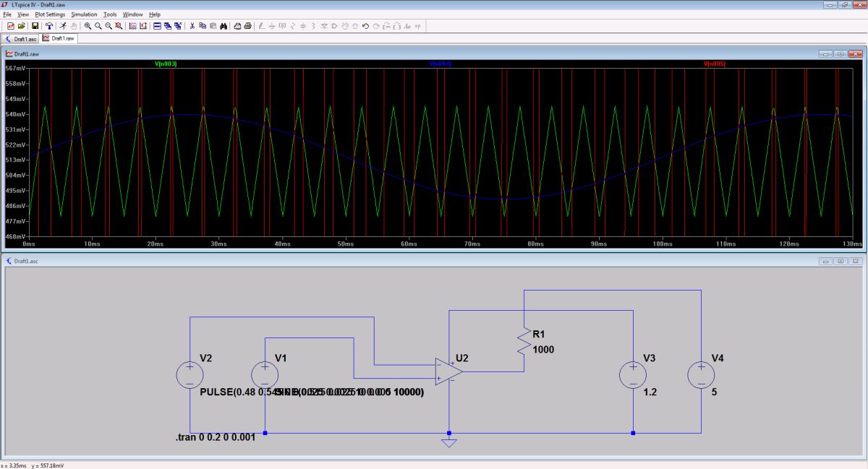This screenshot has width=868, height=469.
Task: Click the R1 value 1000 text
Action: [x=544, y=350]
